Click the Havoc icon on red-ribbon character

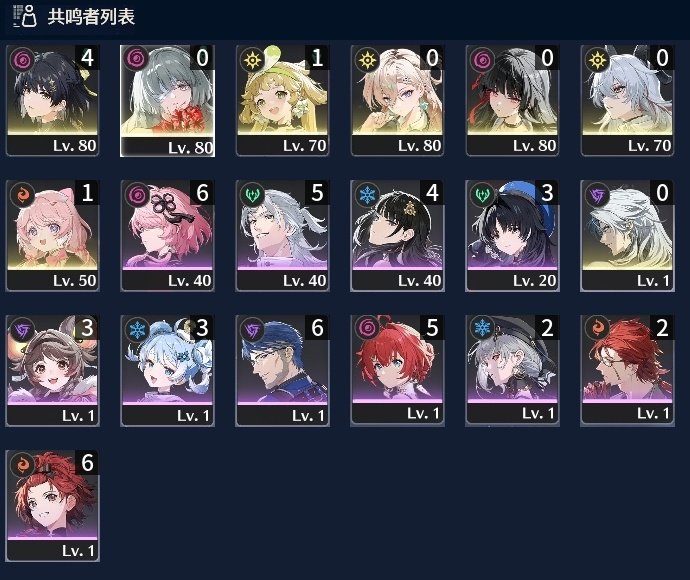pyautogui.click(x=482, y=59)
